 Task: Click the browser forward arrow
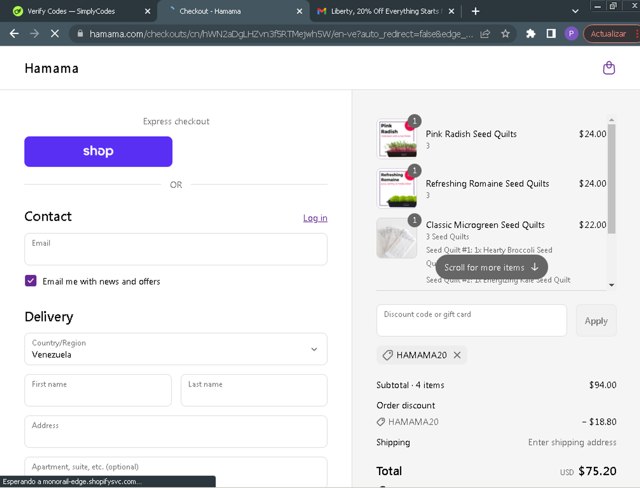[x=35, y=33]
